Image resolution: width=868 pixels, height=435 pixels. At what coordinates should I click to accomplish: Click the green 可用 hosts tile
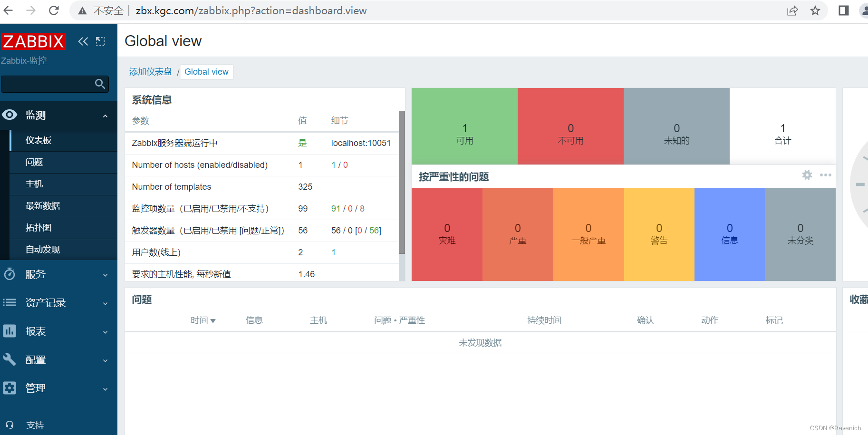464,126
